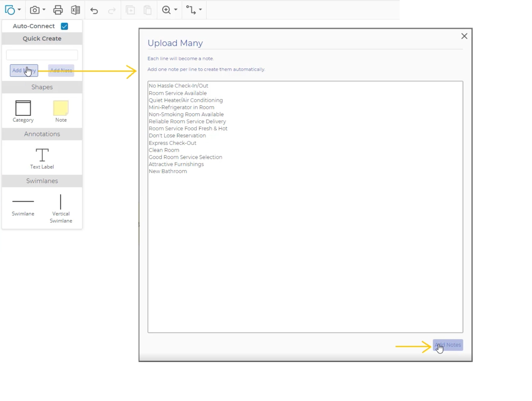Click the Swimlanes section header
The width and height of the screenshot is (532, 401).
pyautogui.click(x=42, y=181)
